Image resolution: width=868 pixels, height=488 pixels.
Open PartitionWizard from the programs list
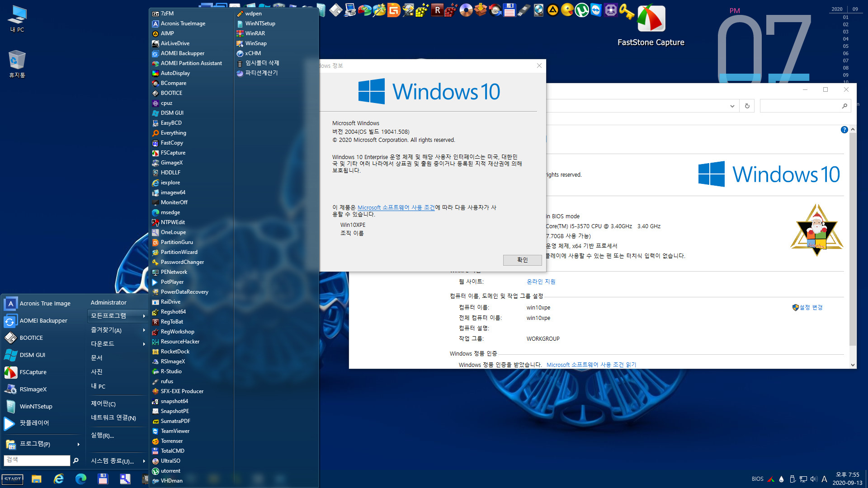point(191,252)
